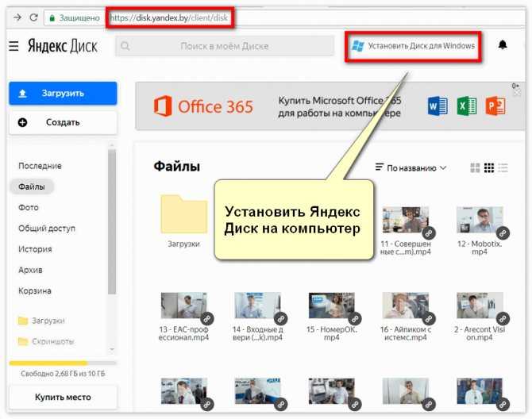Open the hamburger menu beside Яндекс Диск
Screen dimensions: 532x419
14,46
